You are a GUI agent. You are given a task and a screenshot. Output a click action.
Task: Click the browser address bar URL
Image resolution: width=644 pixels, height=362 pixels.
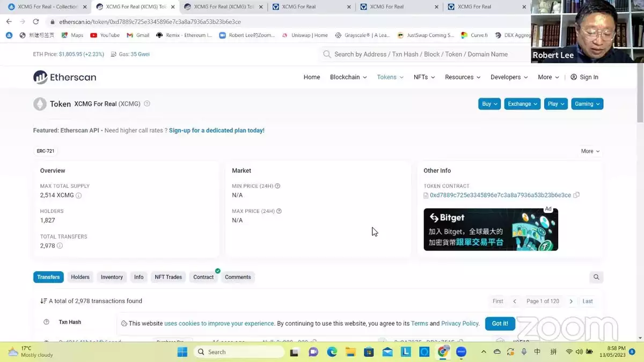click(x=150, y=22)
